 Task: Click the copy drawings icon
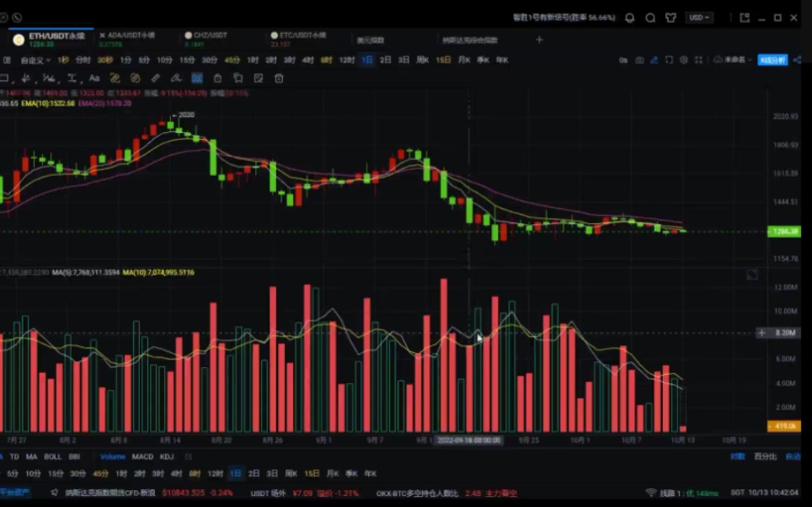coord(238,78)
